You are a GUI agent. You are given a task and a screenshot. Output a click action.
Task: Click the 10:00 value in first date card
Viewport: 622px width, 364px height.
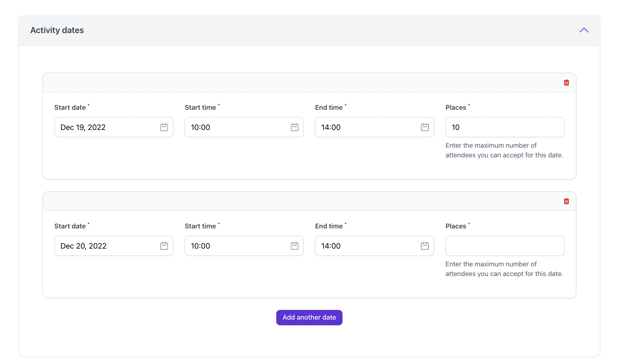coord(200,128)
